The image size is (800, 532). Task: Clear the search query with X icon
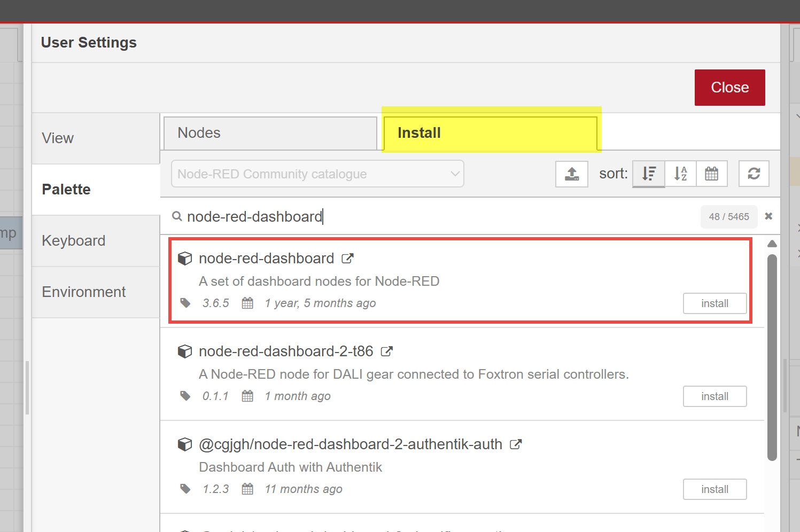tap(768, 216)
